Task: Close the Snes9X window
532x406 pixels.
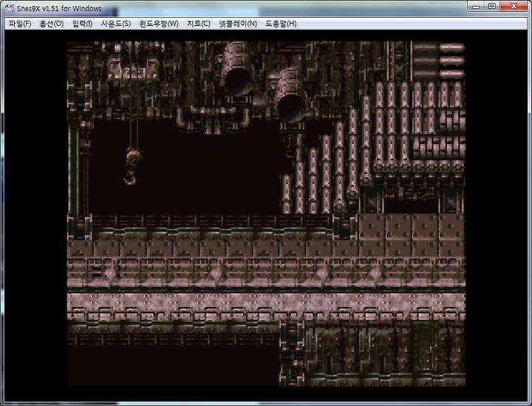Action: point(514,7)
